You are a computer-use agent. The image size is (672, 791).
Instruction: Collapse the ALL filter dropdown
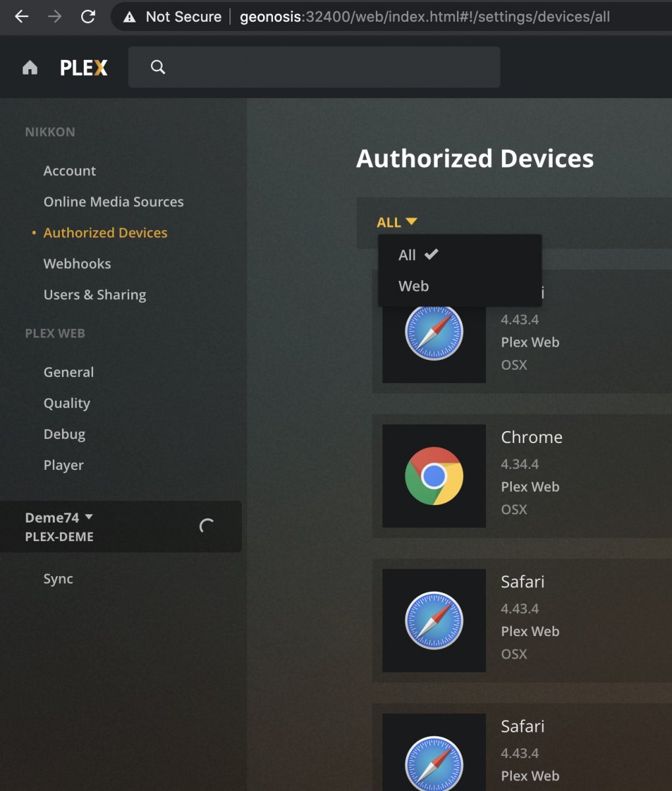point(396,223)
